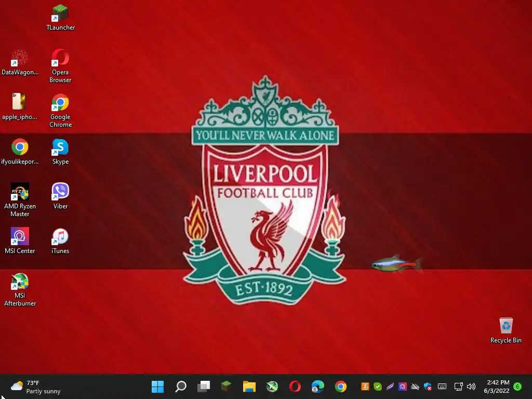
Task: Open the touch keyboard tray icon
Action: tap(442, 387)
